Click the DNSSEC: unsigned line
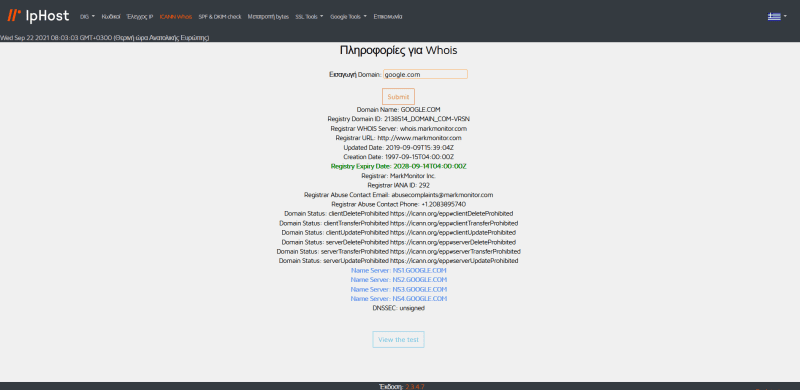 [x=398, y=308]
